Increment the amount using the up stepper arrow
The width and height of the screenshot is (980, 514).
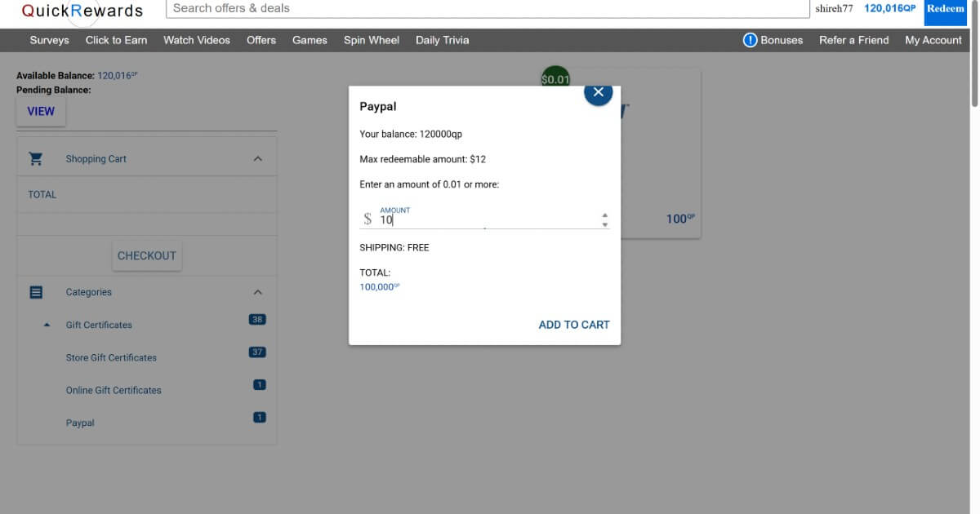pos(604,216)
